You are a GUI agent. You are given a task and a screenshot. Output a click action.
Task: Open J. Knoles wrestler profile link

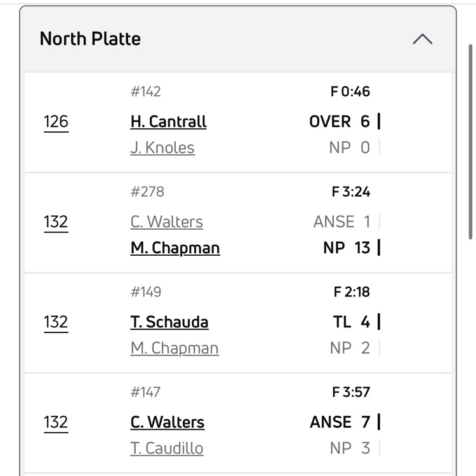click(x=162, y=148)
